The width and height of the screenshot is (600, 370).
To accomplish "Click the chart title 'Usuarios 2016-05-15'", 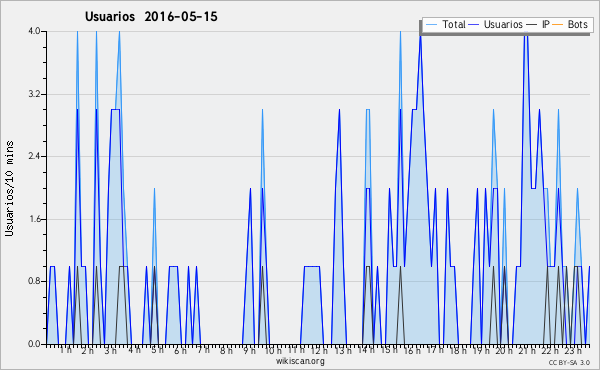I will point(151,16).
